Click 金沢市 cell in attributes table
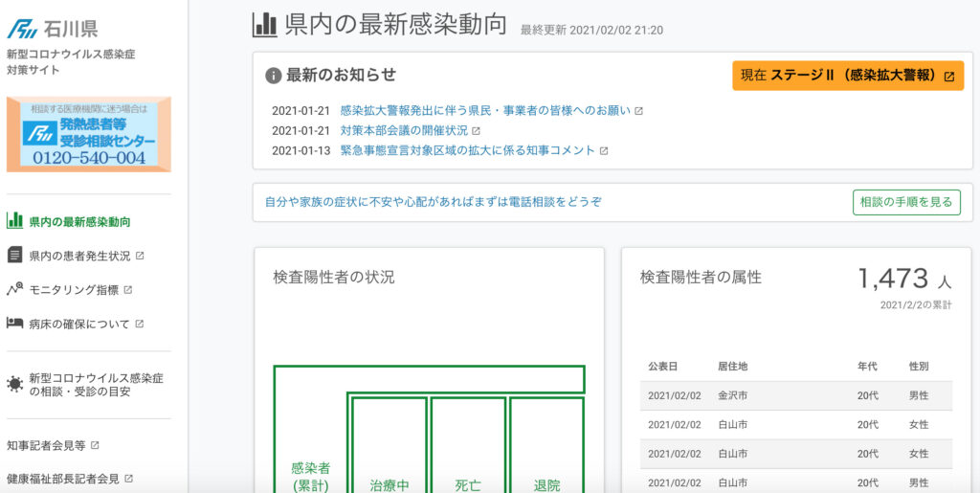Image resolution: width=980 pixels, height=493 pixels. (x=732, y=395)
